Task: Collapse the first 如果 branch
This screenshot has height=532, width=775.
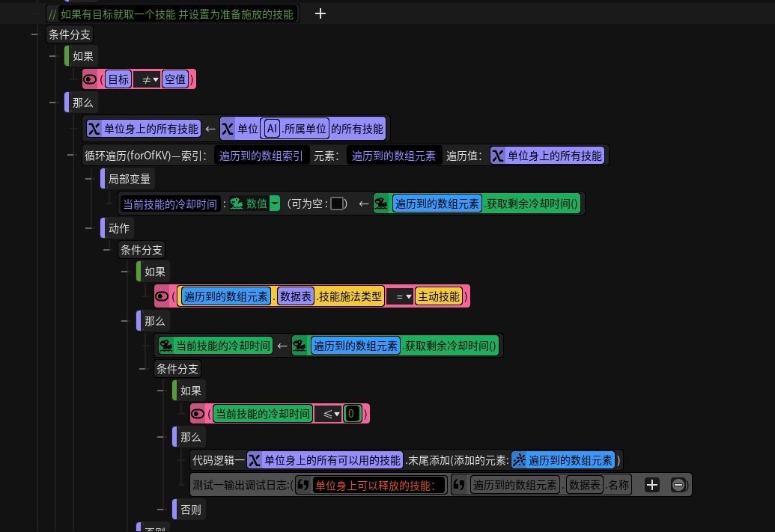Action: click(53, 56)
